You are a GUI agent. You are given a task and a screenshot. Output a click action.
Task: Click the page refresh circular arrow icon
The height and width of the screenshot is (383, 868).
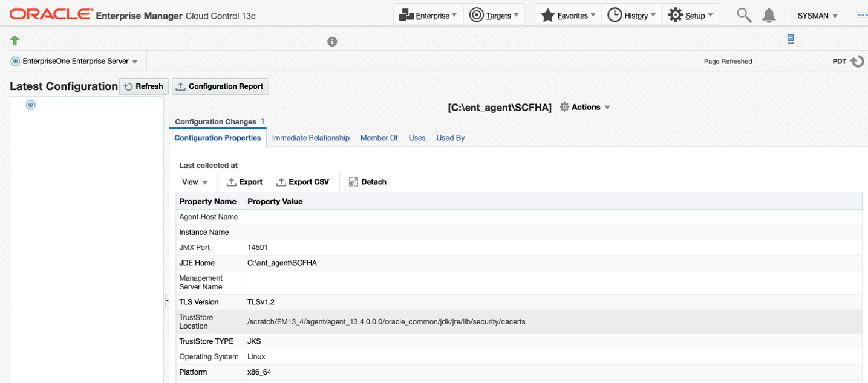click(x=857, y=62)
